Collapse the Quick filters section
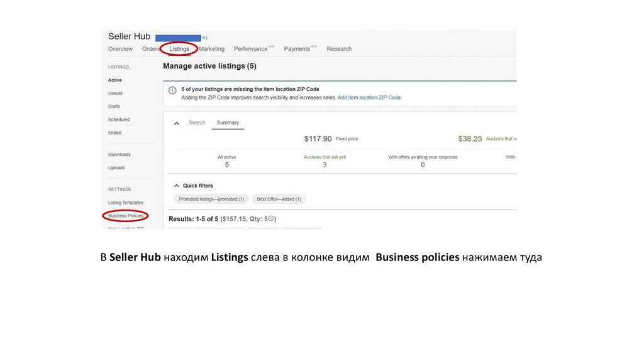 click(176, 186)
